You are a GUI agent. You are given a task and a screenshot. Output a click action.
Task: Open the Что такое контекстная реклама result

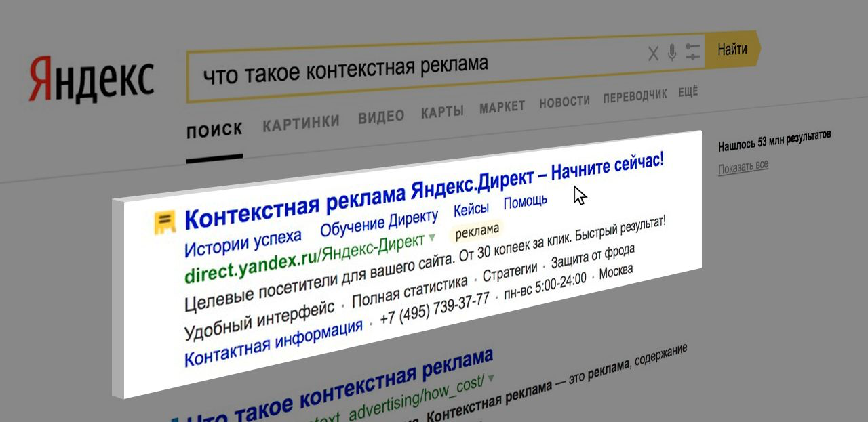[x=338, y=387]
